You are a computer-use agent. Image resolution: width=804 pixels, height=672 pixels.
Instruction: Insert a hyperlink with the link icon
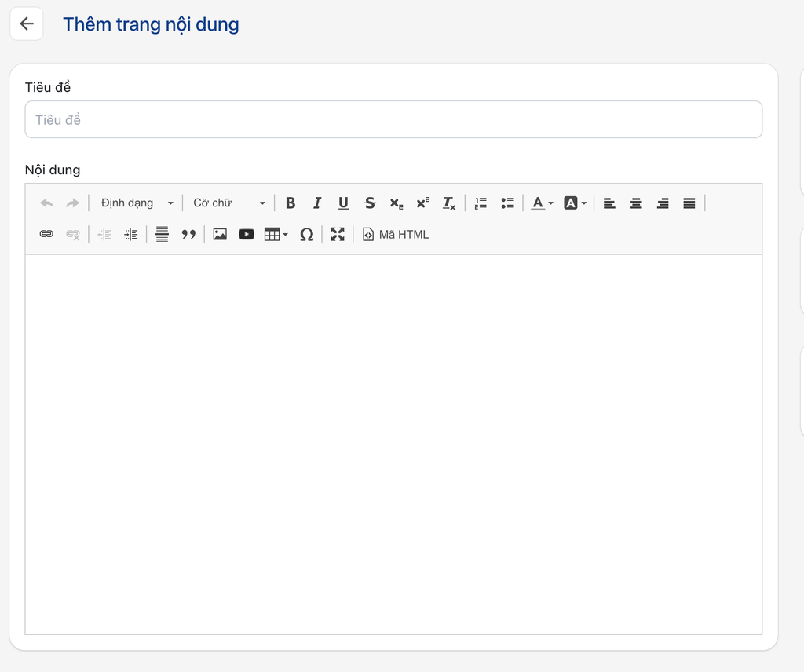click(46, 234)
